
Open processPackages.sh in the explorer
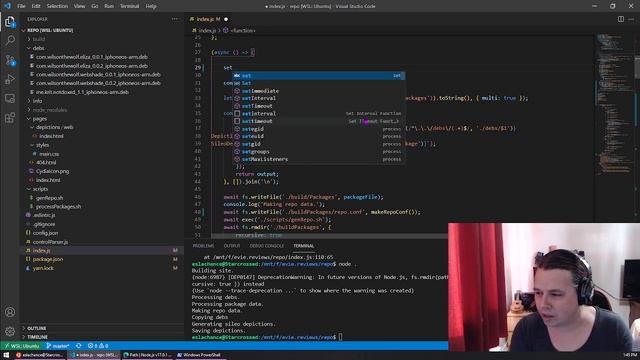tap(58, 207)
